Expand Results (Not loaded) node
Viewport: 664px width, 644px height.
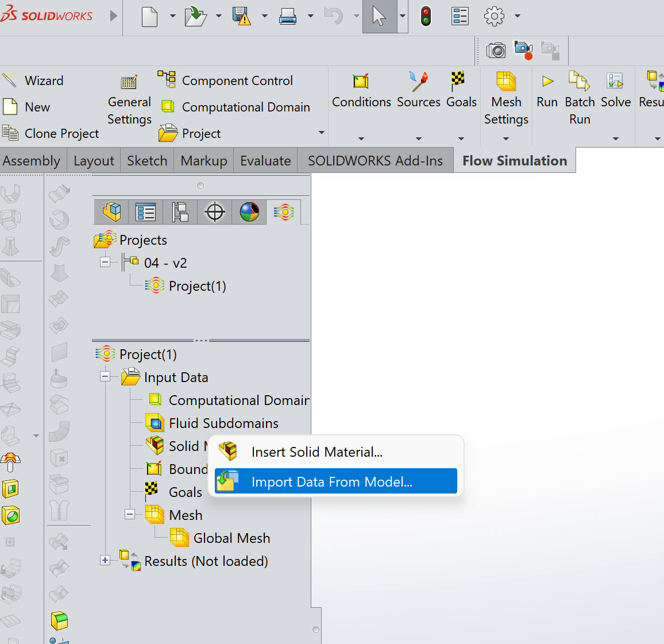pyautogui.click(x=105, y=560)
